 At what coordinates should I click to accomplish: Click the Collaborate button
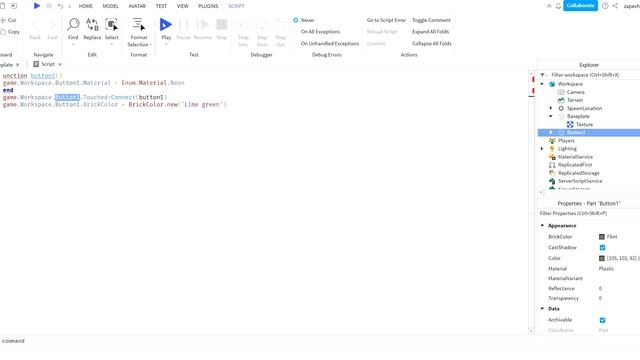(580, 5)
